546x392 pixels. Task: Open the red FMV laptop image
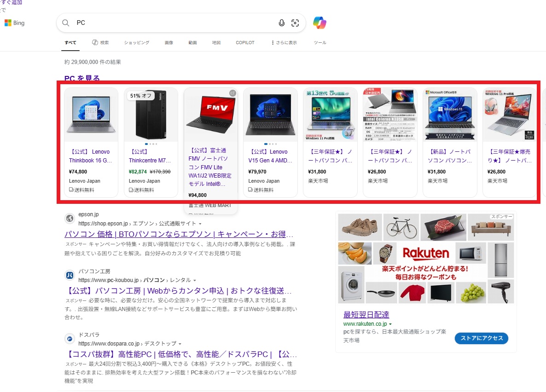[x=211, y=115]
